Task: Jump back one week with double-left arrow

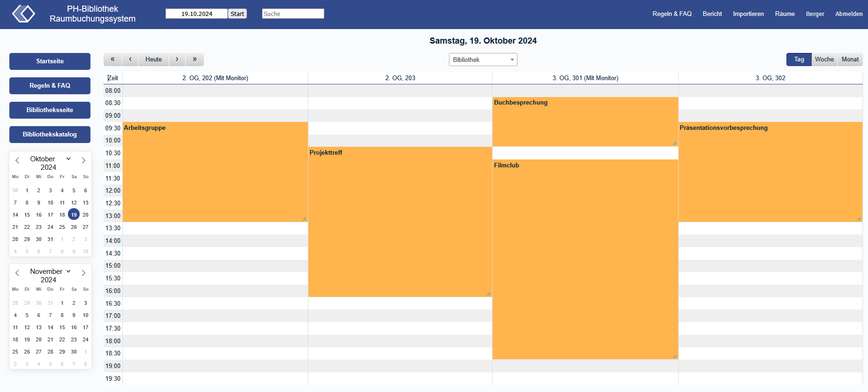Action: pyautogui.click(x=112, y=60)
